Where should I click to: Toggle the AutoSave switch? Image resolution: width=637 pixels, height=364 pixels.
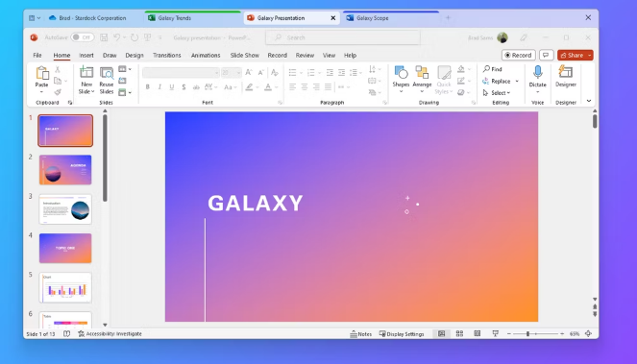82,37
